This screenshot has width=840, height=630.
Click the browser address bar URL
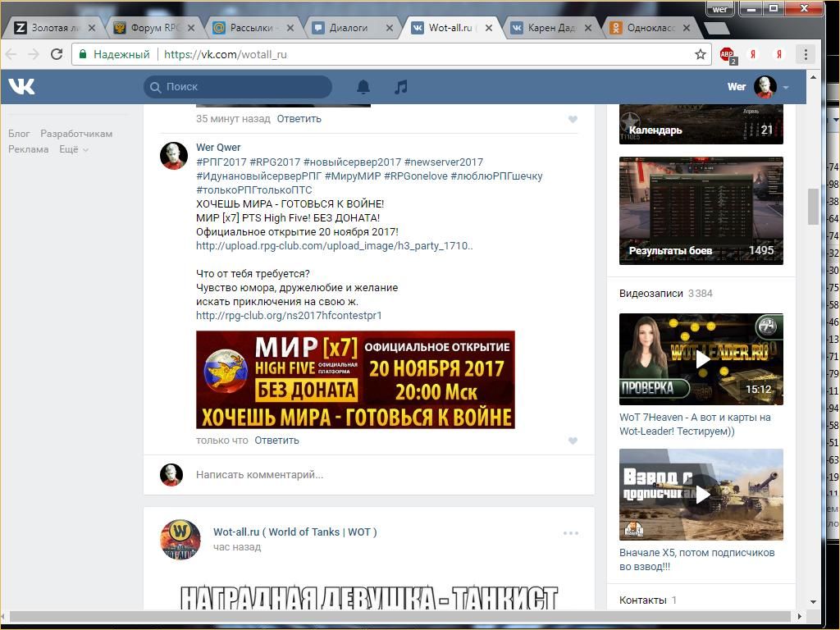coord(225,54)
